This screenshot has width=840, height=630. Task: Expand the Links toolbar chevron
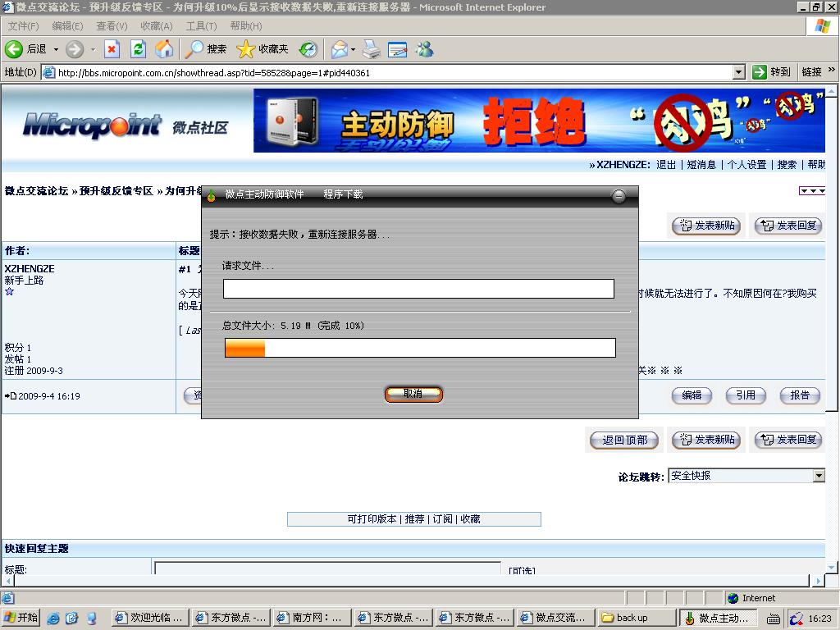[x=832, y=70]
